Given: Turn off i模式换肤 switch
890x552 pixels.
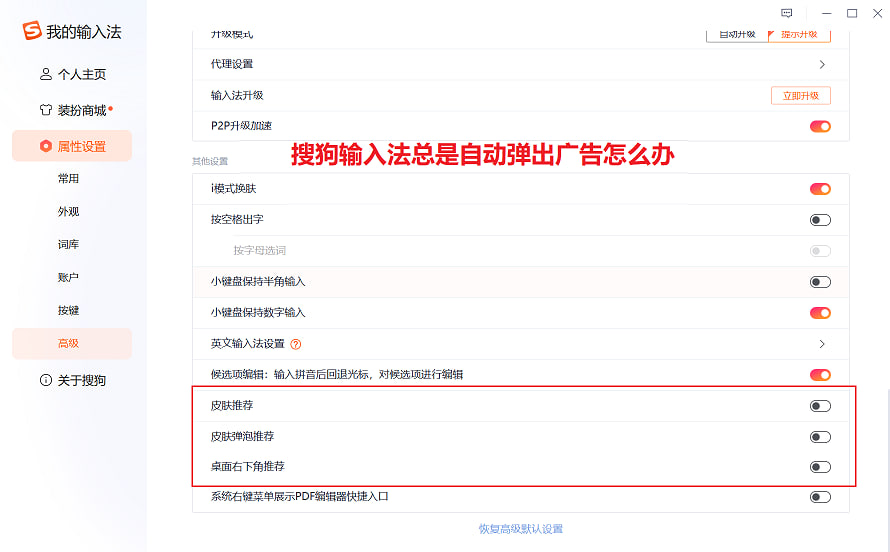Looking at the screenshot, I should tap(820, 189).
